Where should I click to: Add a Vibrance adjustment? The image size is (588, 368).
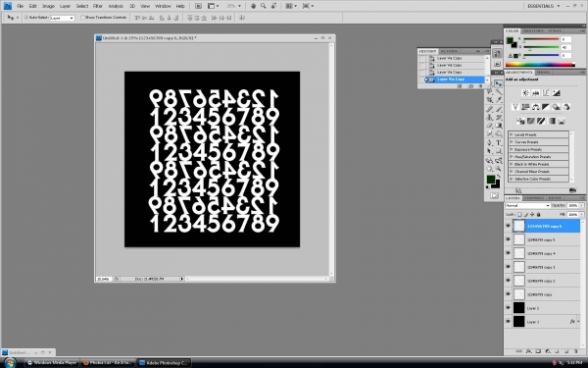click(x=515, y=107)
